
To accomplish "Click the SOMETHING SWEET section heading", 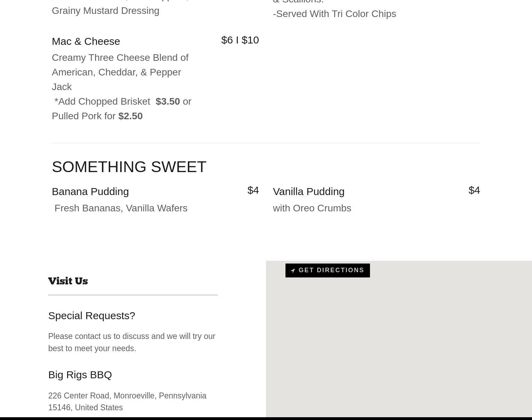I will (x=129, y=167).
